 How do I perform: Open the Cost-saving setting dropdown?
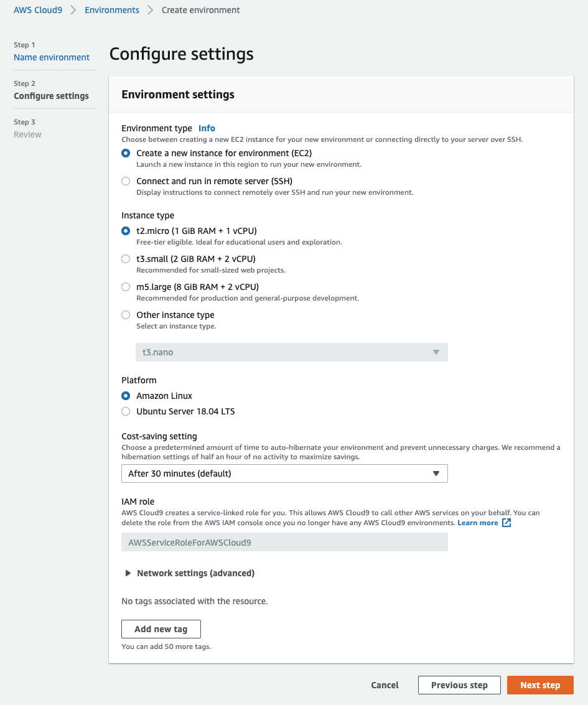point(284,474)
